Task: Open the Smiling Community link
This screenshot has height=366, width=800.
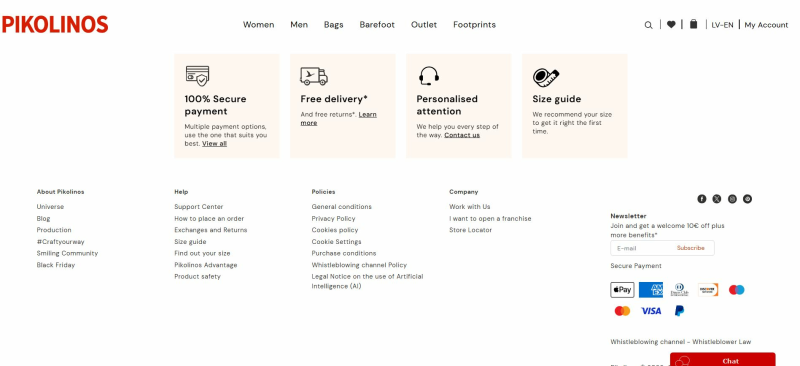Action: (x=67, y=253)
